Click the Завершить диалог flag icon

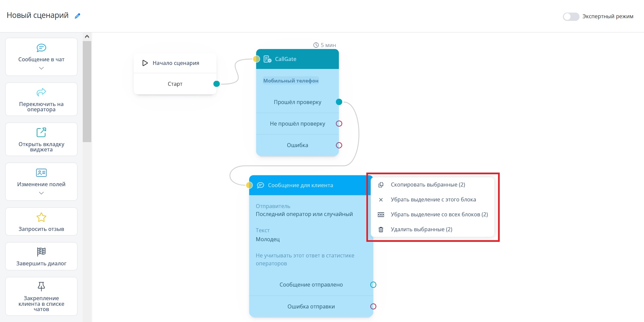41,252
